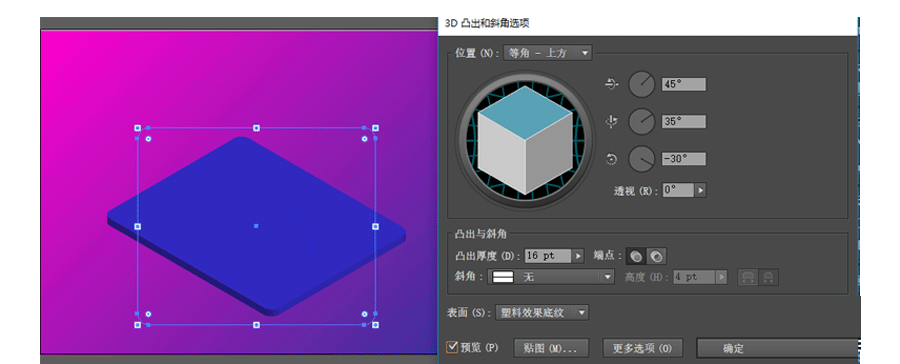Expand the 凸出厚度 slider arrow
Screen dimensions: 900x364
click(x=578, y=256)
